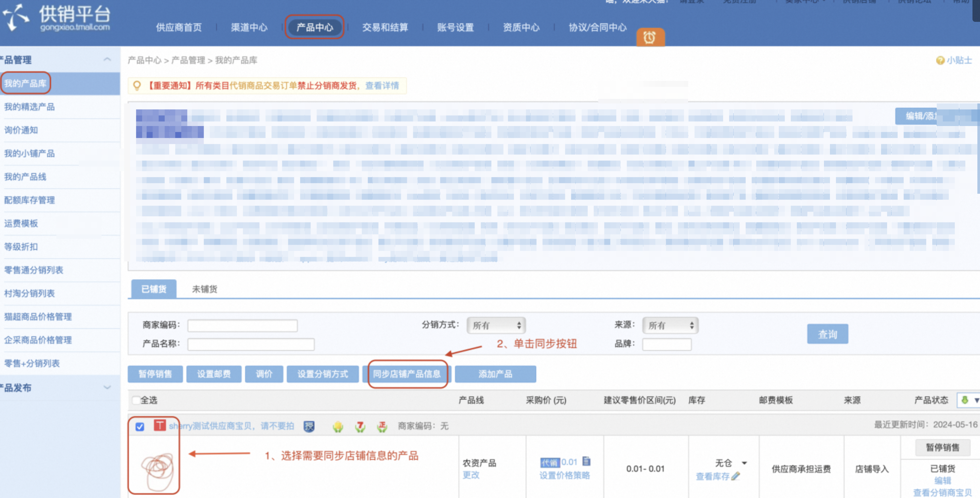Click the 设置分销方式 button
Image resolution: width=980 pixels, height=498 pixels.
(323, 374)
